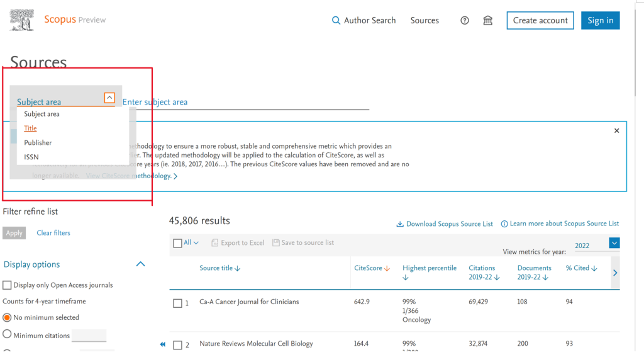Sort by % Cited arrow

point(594,269)
